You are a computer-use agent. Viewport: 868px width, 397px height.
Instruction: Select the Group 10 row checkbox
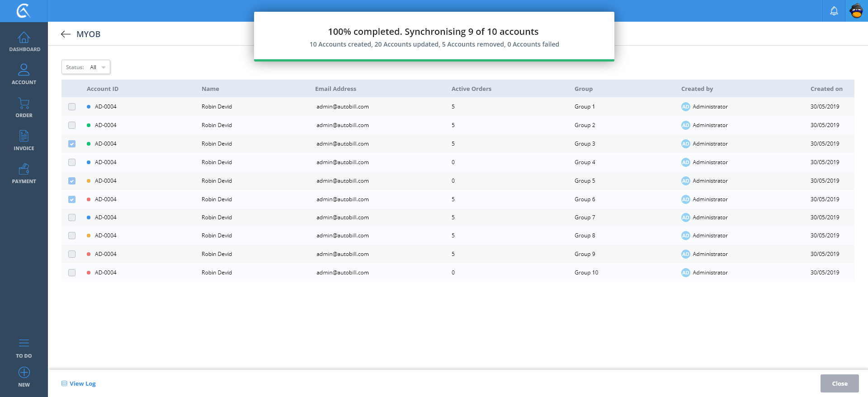[x=72, y=273]
